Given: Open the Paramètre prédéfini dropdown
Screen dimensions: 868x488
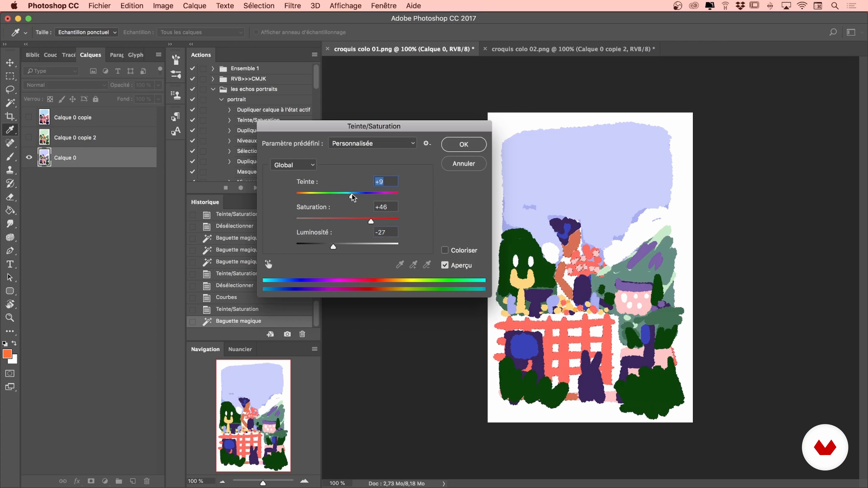Looking at the screenshot, I should (372, 143).
